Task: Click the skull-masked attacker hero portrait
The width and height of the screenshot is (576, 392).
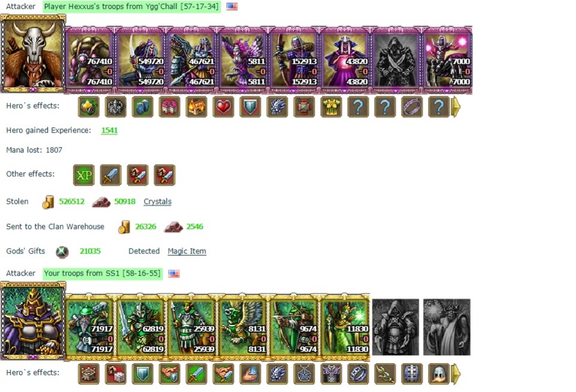Action: (33, 54)
